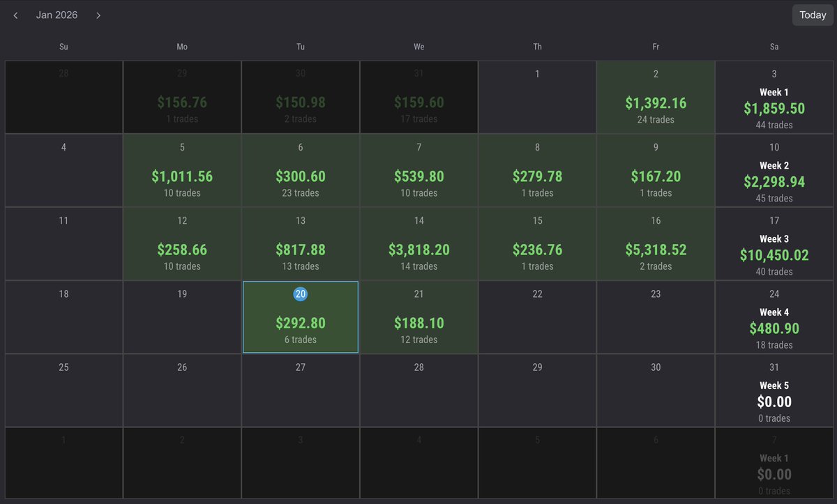Jump to current date with Today button
Image resolution: width=837 pixels, height=504 pixels.
click(x=813, y=15)
